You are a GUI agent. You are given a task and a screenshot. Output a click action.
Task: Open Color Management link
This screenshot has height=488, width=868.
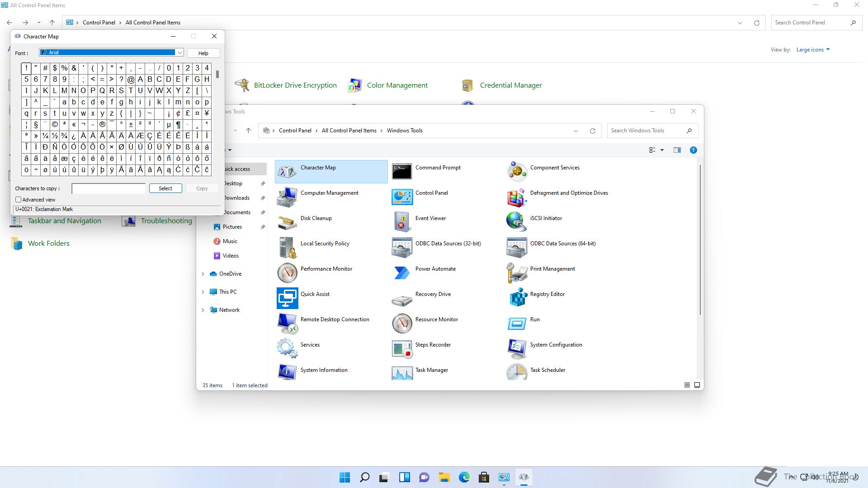click(x=397, y=85)
